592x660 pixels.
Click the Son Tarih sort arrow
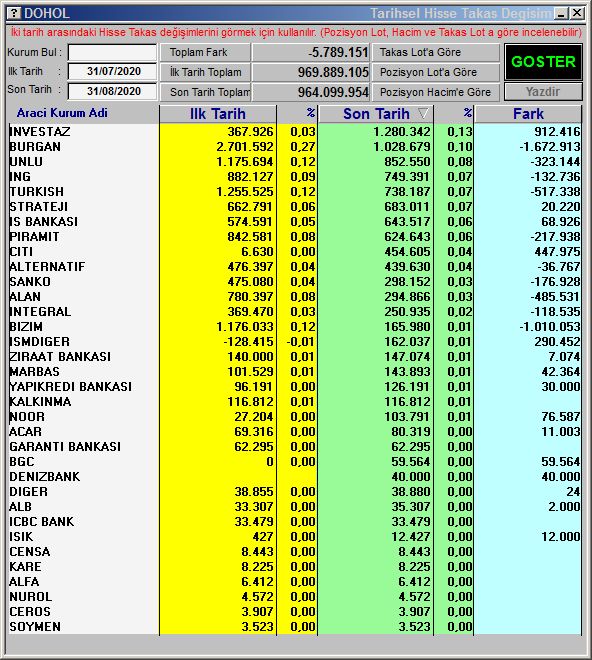(423, 113)
